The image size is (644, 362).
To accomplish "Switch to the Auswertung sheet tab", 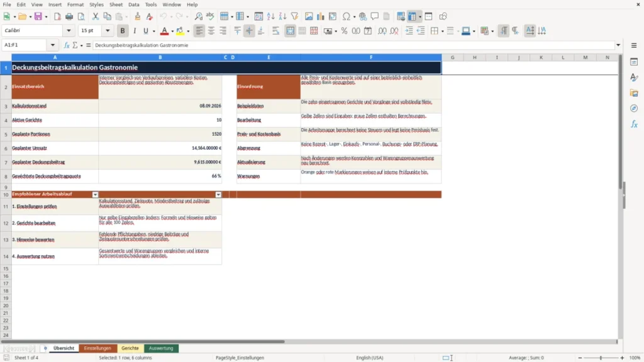I will tap(161, 348).
